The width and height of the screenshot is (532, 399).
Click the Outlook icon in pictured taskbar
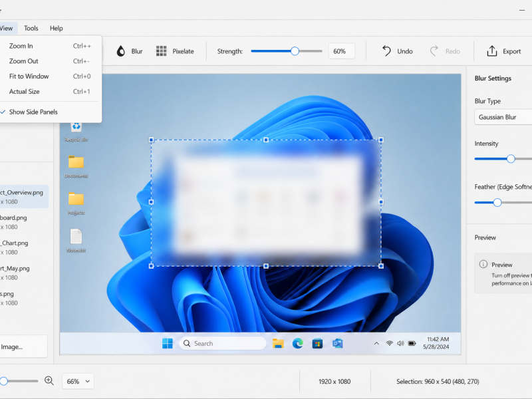coord(337,343)
